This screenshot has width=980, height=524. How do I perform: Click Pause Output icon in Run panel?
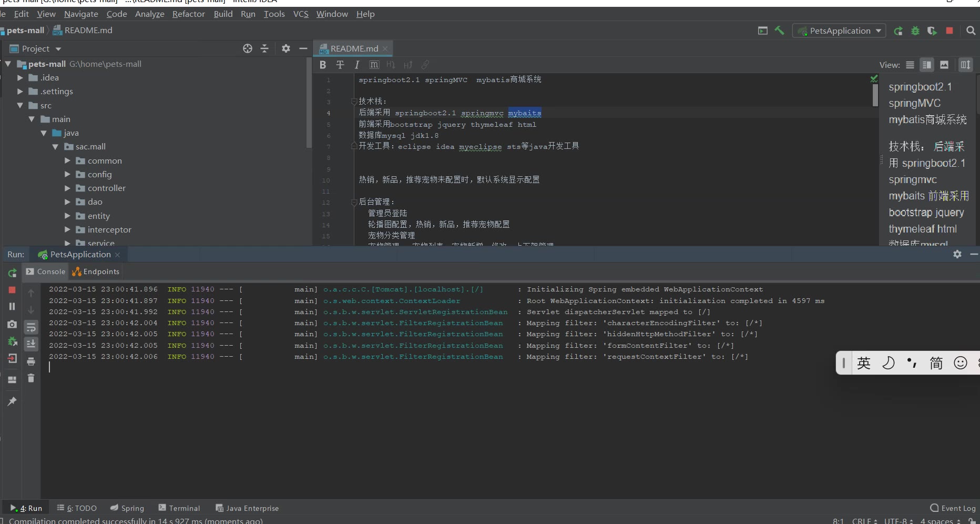pyautogui.click(x=12, y=306)
